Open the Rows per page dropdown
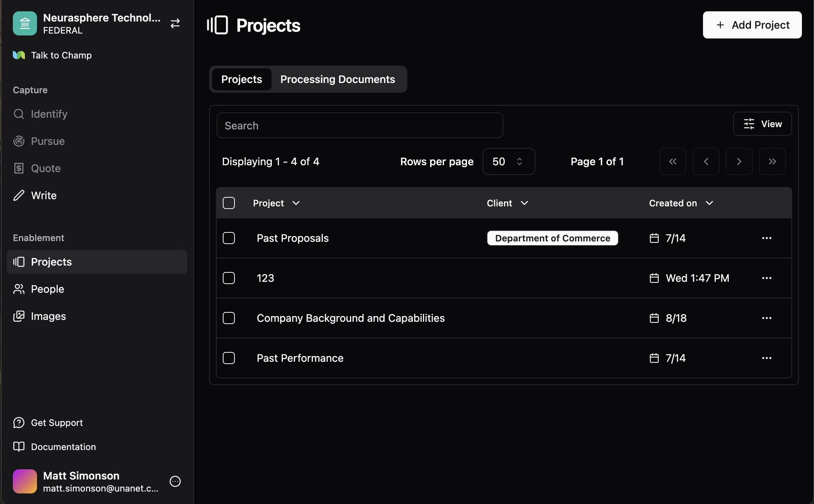This screenshot has height=504, width=814. (508, 161)
